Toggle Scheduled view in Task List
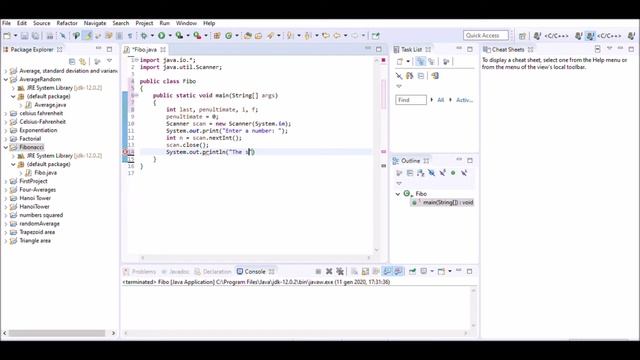This screenshot has width=640, height=360. [x=431, y=62]
